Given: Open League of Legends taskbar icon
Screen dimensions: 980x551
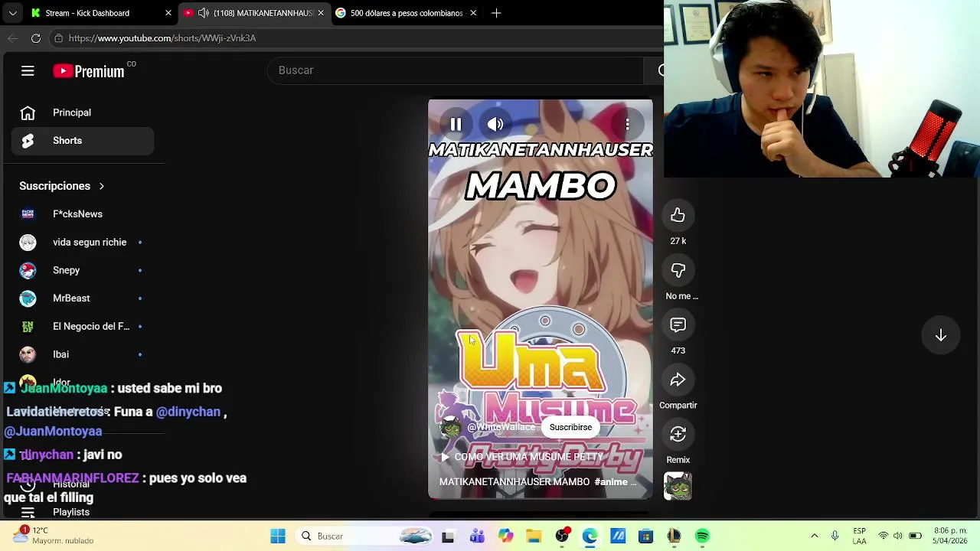Looking at the screenshot, I should (674, 536).
